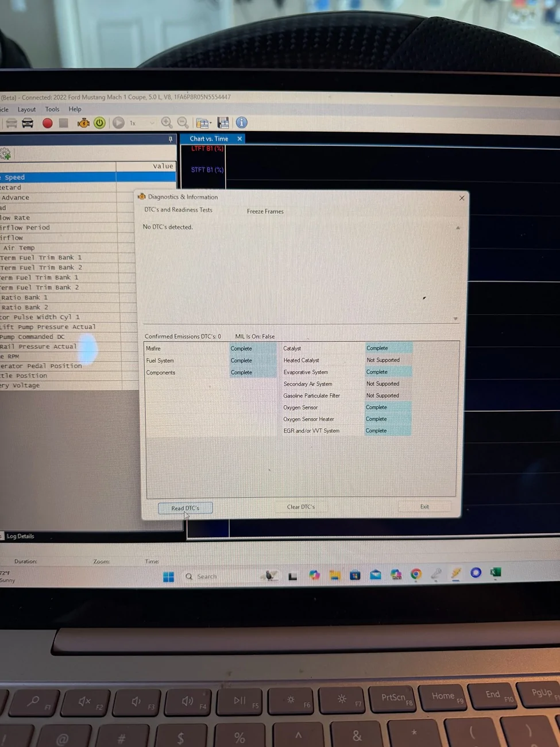Viewport: 560px width, 747px height.
Task: Click the blue information icon
Action: [x=241, y=122]
